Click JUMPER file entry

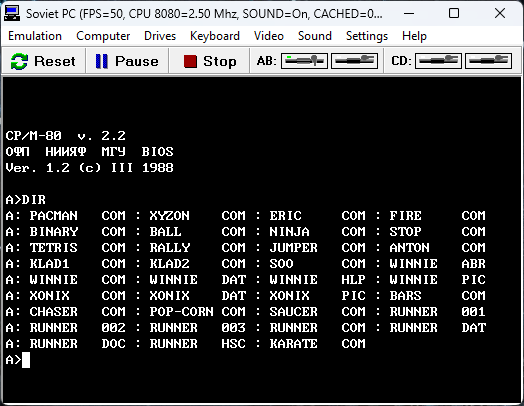pos(293,248)
